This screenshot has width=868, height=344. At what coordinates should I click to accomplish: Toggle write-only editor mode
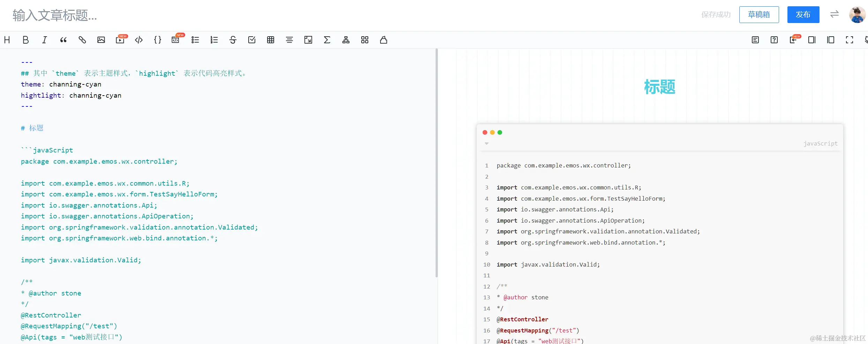tap(812, 40)
